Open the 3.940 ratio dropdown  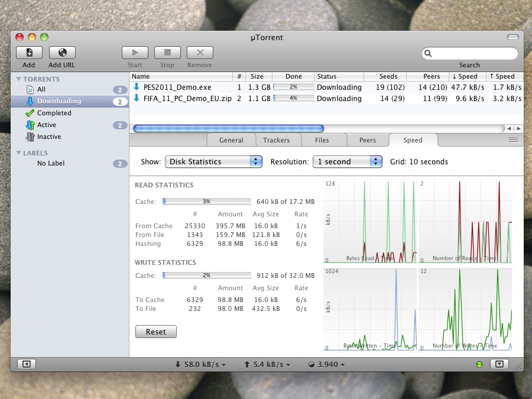[x=327, y=364]
